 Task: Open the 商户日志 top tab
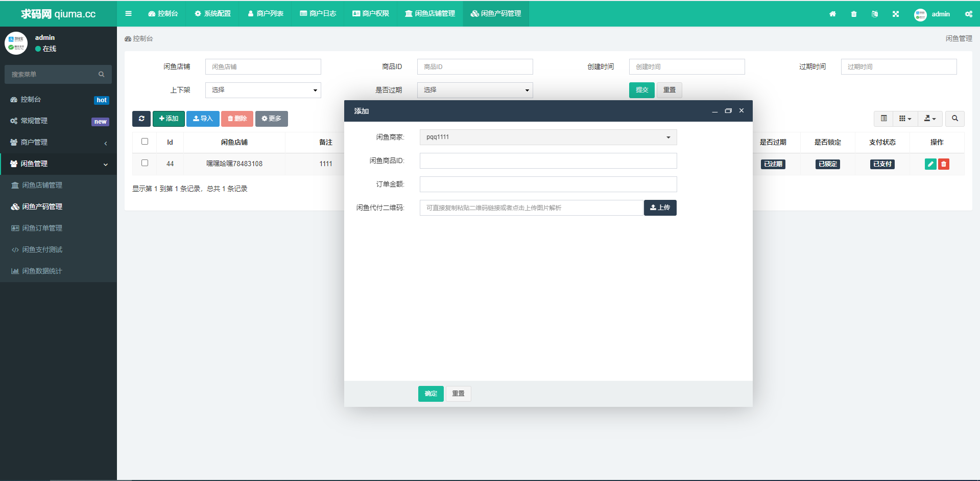coord(318,13)
